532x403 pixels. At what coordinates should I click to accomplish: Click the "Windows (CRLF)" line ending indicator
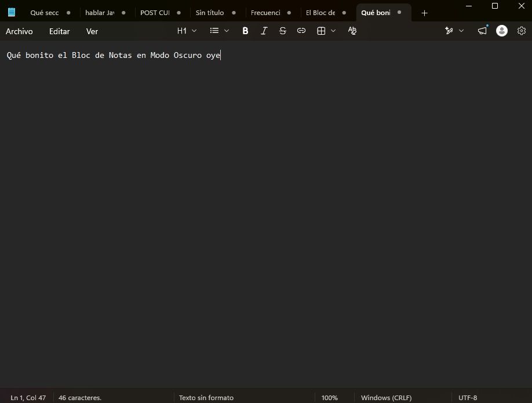(x=386, y=398)
